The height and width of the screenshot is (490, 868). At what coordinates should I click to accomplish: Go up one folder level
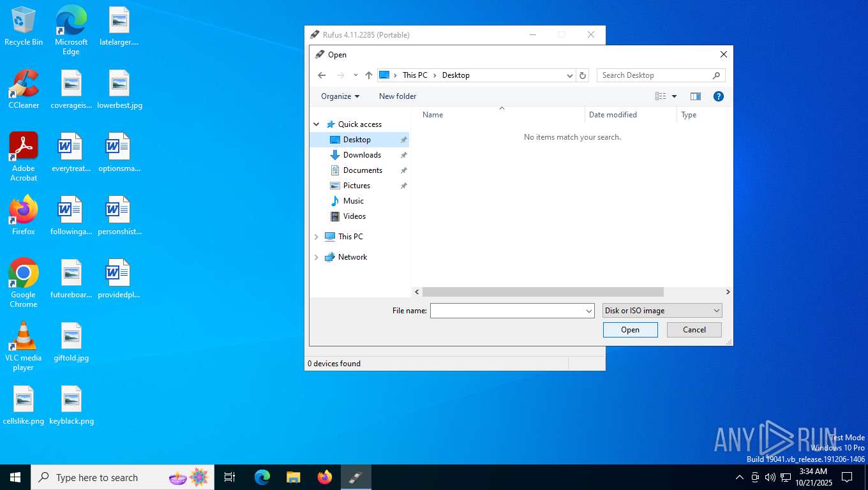(x=369, y=75)
